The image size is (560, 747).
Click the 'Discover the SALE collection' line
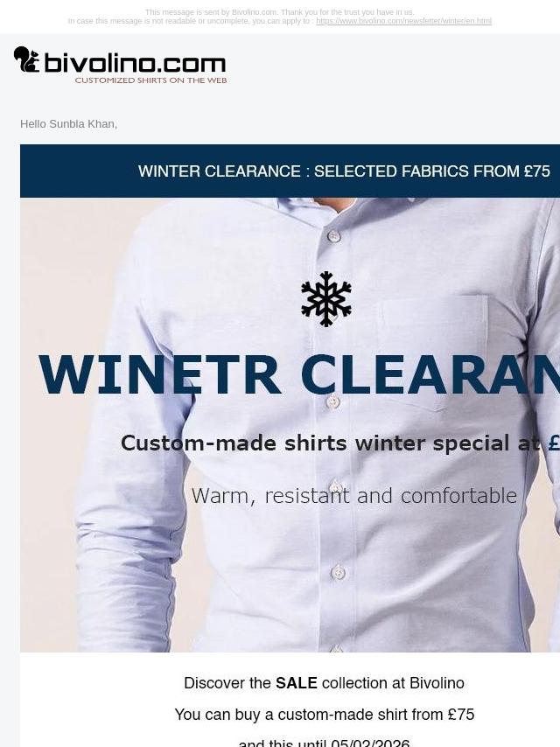324,682
